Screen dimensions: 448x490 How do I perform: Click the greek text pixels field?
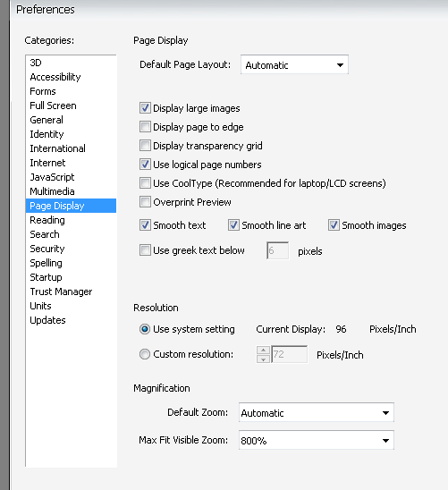[277, 250]
